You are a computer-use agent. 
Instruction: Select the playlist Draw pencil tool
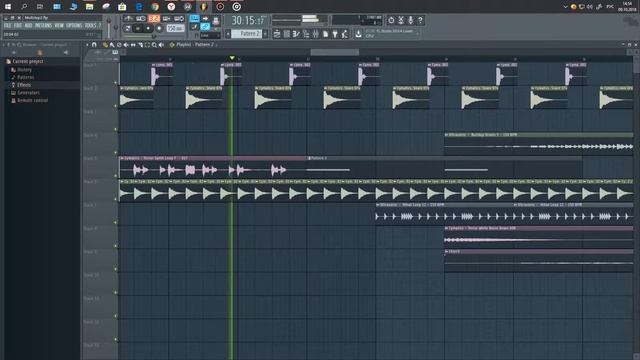pos(105,44)
